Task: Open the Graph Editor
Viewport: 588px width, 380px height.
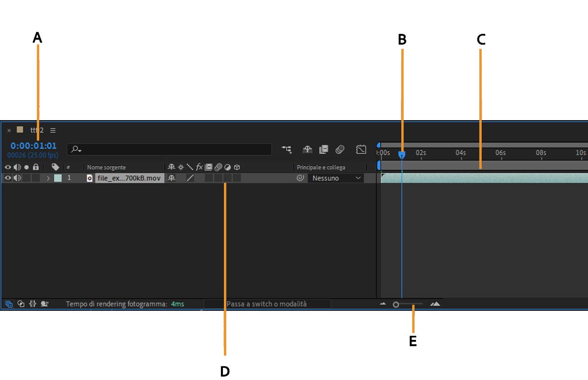Action: click(x=361, y=149)
